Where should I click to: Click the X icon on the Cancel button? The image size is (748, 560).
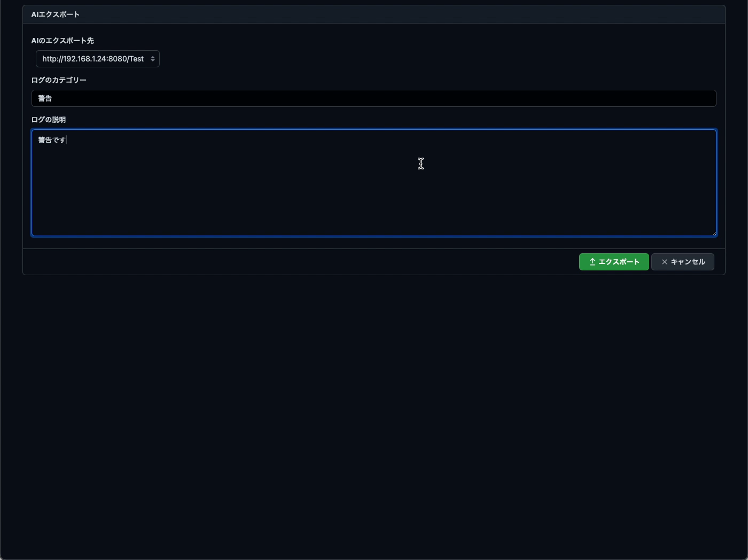pyautogui.click(x=664, y=262)
